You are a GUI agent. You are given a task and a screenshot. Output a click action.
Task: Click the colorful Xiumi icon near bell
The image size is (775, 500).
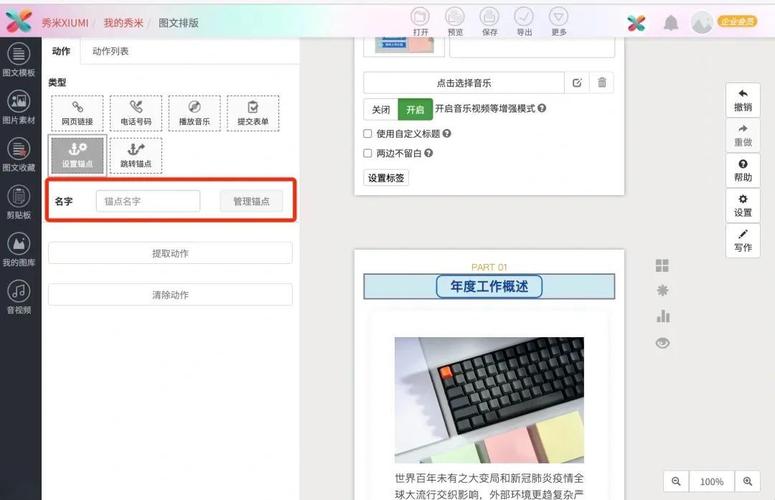pos(636,23)
